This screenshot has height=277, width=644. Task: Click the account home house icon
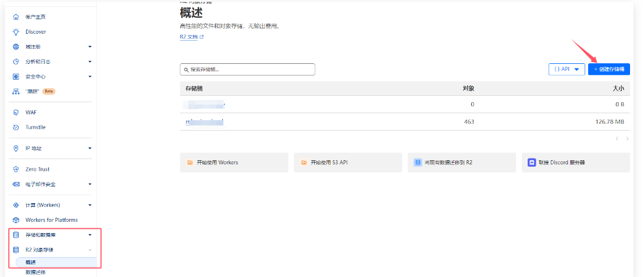click(x=16, y=17)
